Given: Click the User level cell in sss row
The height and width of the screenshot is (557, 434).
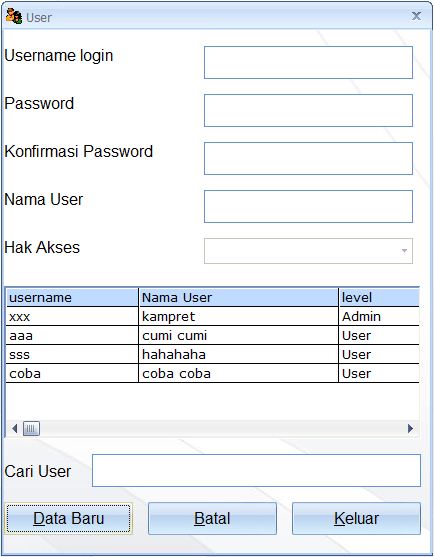Looking at the screenshot, I should pos(379,355).
